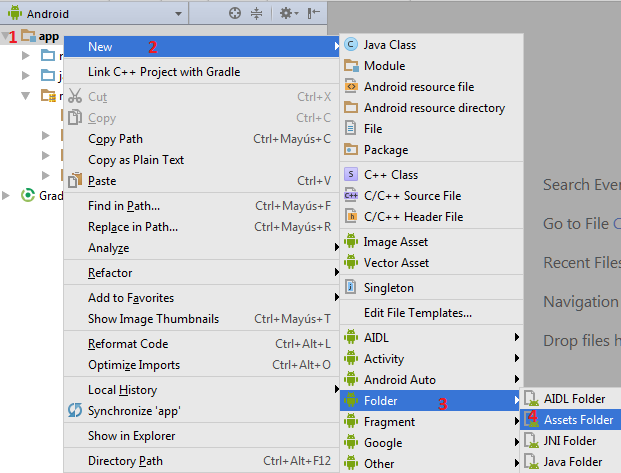Select Copy Path menu item
Image resolution: width=621 pixels, height=473 pixels.
[115, 139]
